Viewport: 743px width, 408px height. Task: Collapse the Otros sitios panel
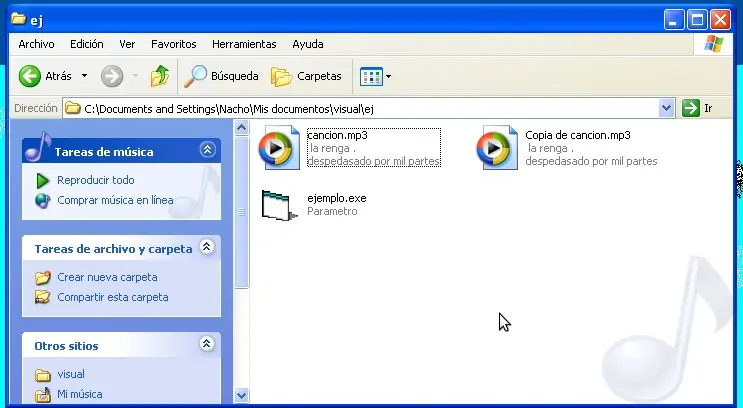coord(207,344)
